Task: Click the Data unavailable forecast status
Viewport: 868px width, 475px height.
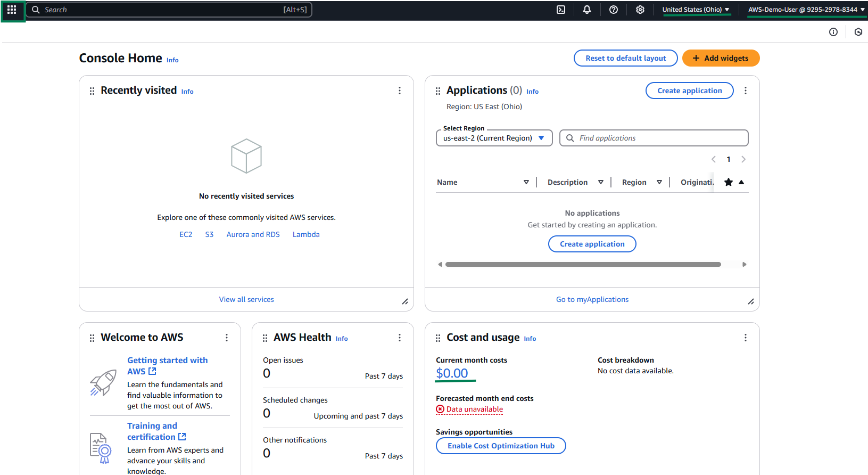Action: [469, 409]
